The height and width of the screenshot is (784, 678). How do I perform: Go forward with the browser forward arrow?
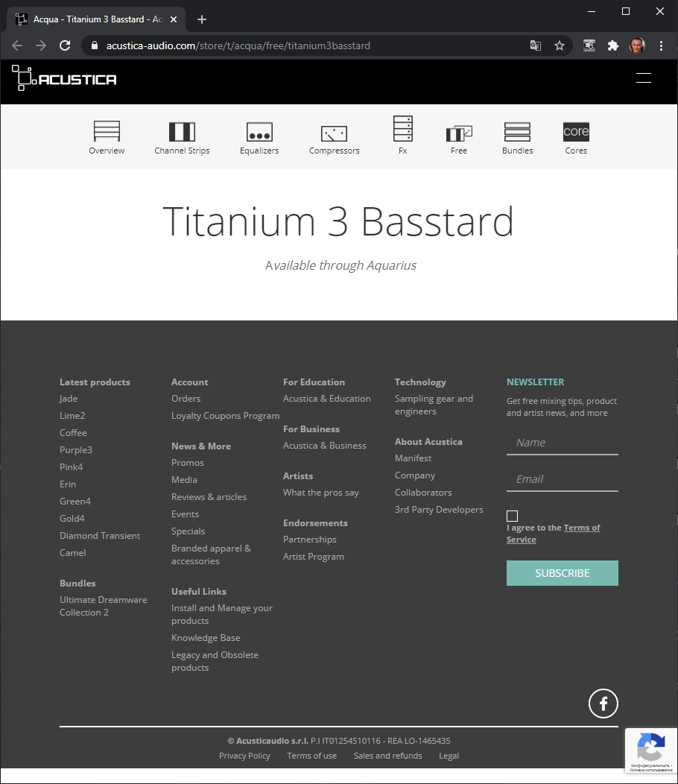pos(41,45)
